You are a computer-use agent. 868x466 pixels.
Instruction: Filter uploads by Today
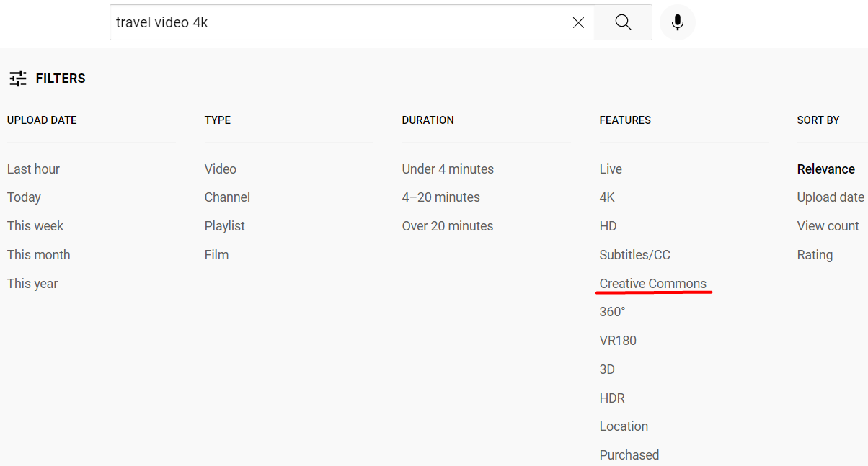tap(24, 197)
